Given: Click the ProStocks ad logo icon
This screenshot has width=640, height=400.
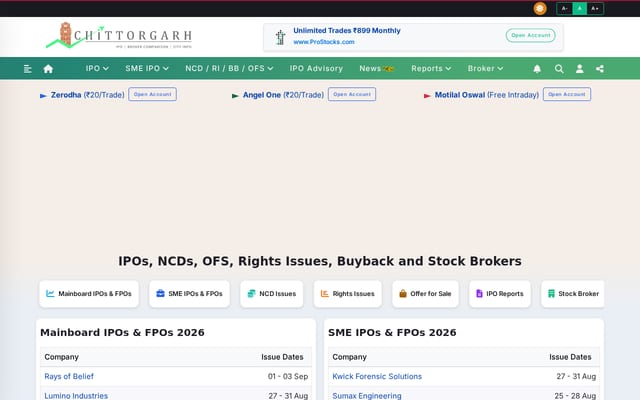Looking at the screenshot, I should tap(280, 37).
